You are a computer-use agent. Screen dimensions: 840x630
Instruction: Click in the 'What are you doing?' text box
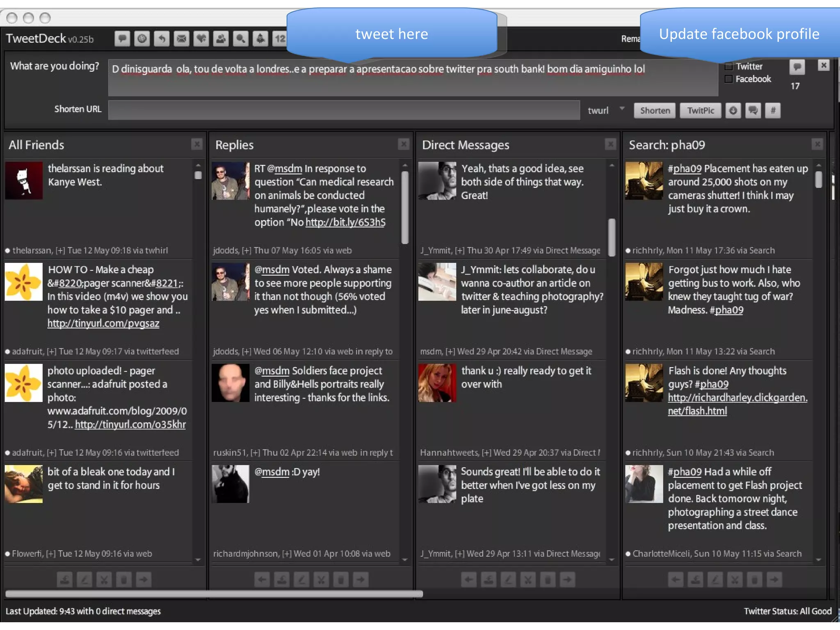click(413, 78)
